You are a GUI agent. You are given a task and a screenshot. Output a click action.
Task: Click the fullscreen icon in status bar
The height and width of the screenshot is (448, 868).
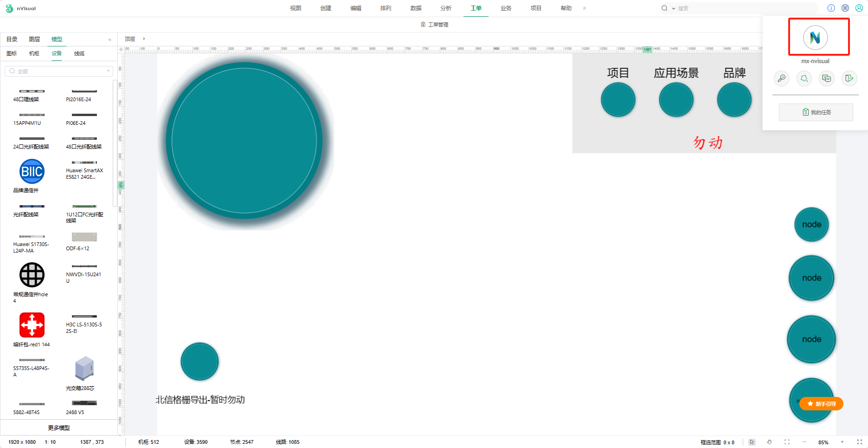point(859,442)
